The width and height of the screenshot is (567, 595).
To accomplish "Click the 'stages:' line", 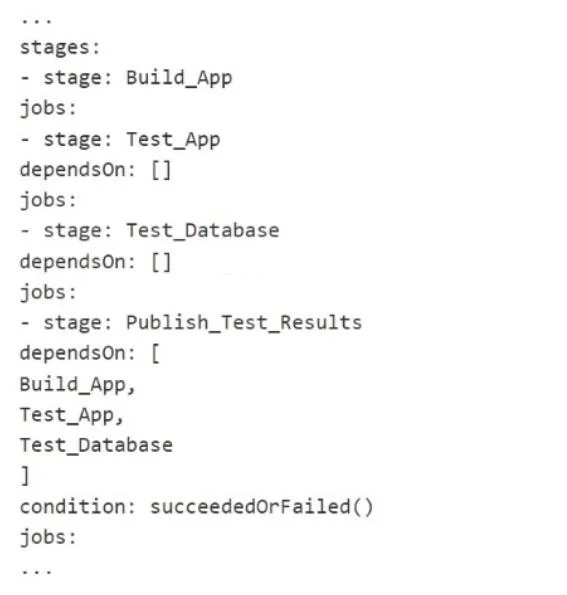I will 60,49.
